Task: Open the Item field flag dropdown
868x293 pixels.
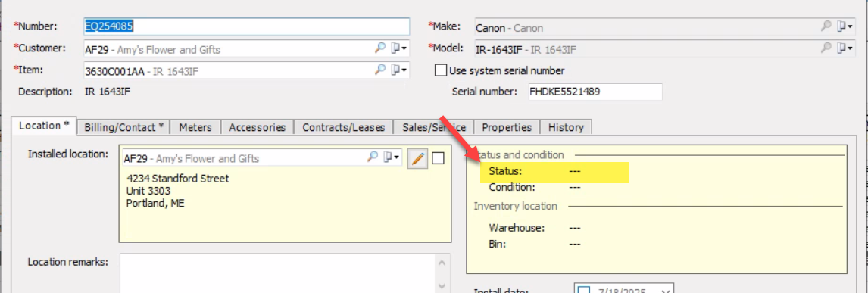Action: 398,70
